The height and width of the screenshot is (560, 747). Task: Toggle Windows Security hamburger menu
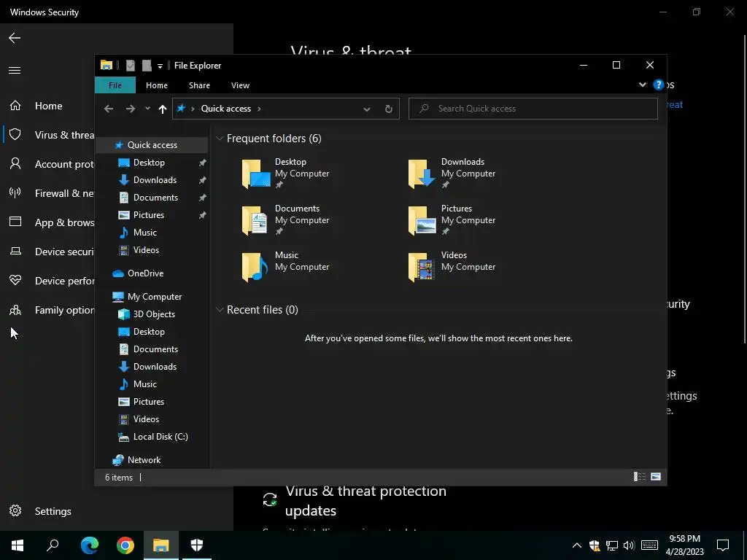coord(15,71)
